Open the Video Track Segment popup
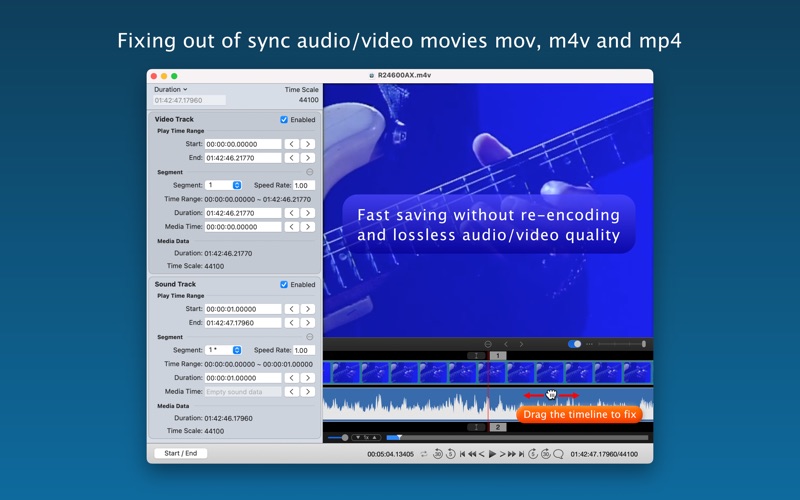The height and width of the screenshot is (500, 800). 223,185
